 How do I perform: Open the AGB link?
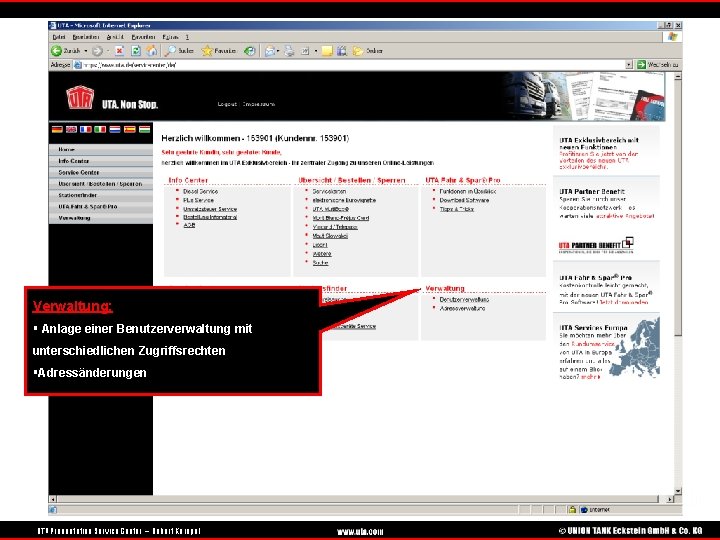189,225
